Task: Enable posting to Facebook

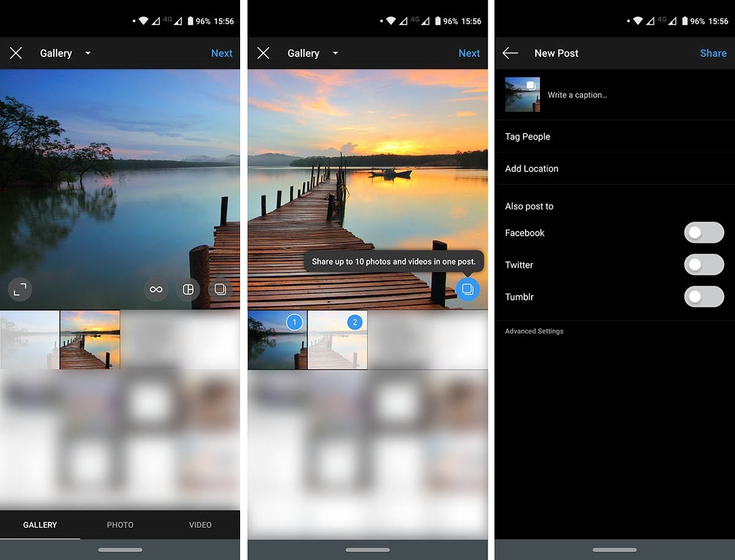Action: coord(703,233)
